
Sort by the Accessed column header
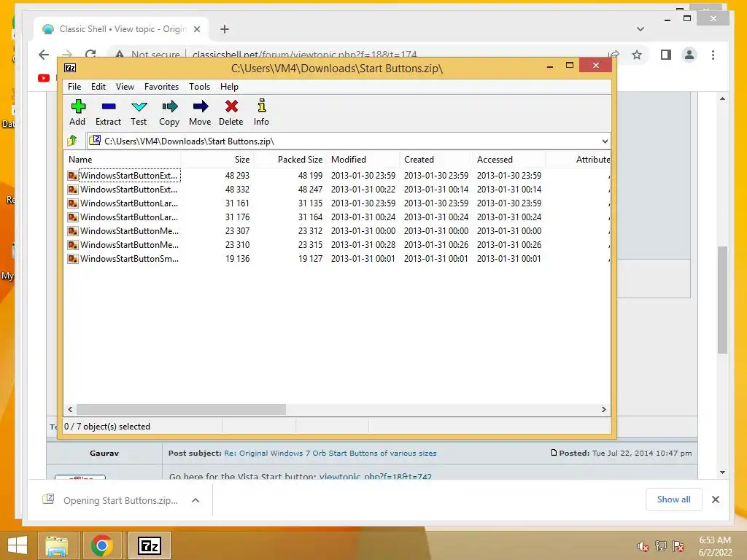508,160
